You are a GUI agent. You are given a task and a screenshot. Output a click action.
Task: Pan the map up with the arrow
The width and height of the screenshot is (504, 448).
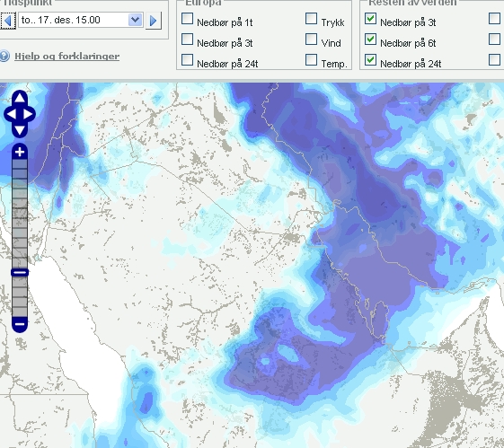point(20,98)
